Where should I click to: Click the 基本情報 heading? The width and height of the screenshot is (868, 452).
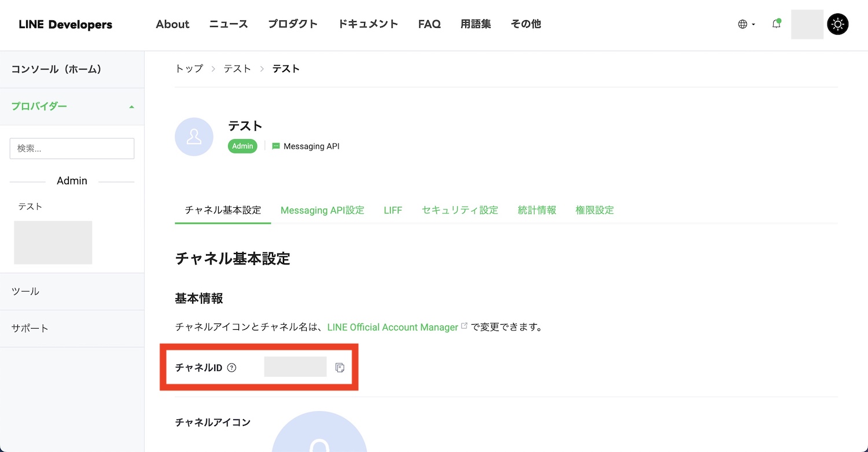pos(199,299)
